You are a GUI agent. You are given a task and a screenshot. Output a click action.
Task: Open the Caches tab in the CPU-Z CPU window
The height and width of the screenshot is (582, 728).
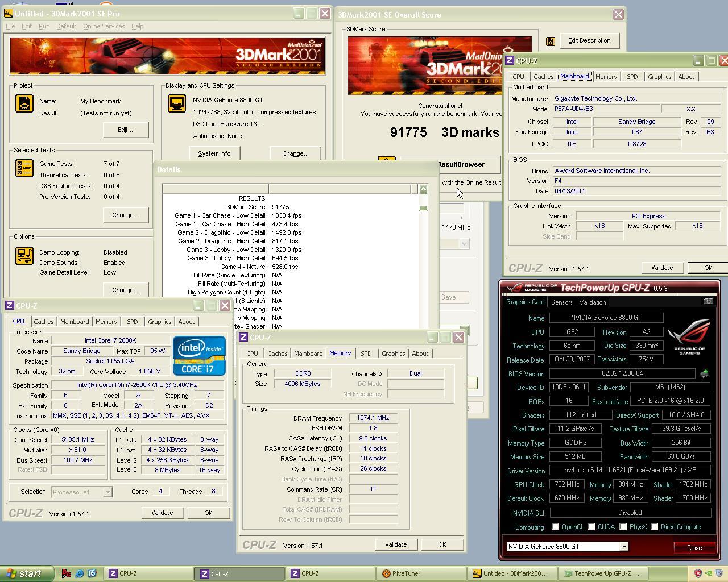click(43, 322)
